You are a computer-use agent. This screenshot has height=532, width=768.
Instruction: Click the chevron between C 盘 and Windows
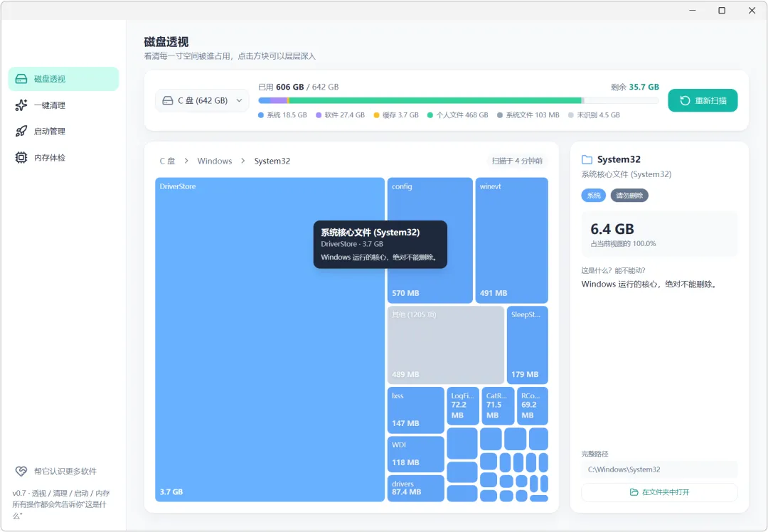(x=186, y=161)
